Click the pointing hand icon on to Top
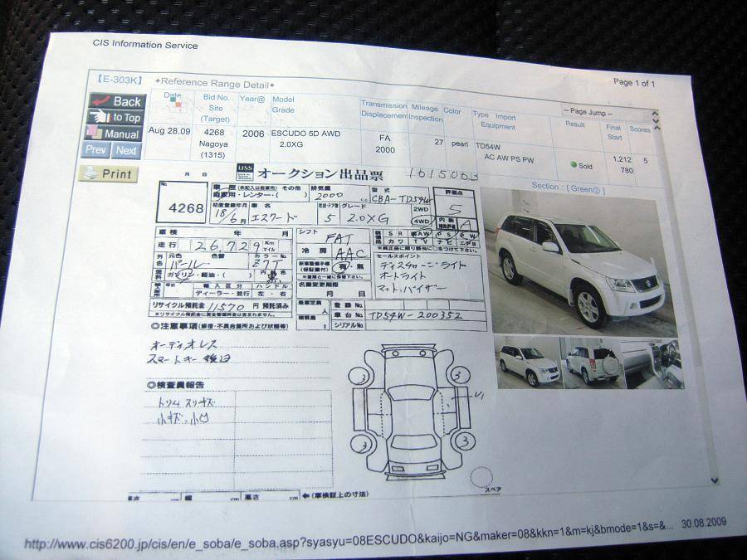The image size is (747, 560). pos(100,116)
